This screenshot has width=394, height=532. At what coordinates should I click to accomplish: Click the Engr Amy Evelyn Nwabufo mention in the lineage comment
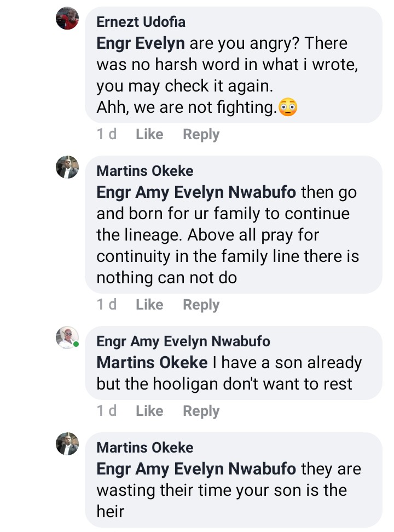(196, 192)
